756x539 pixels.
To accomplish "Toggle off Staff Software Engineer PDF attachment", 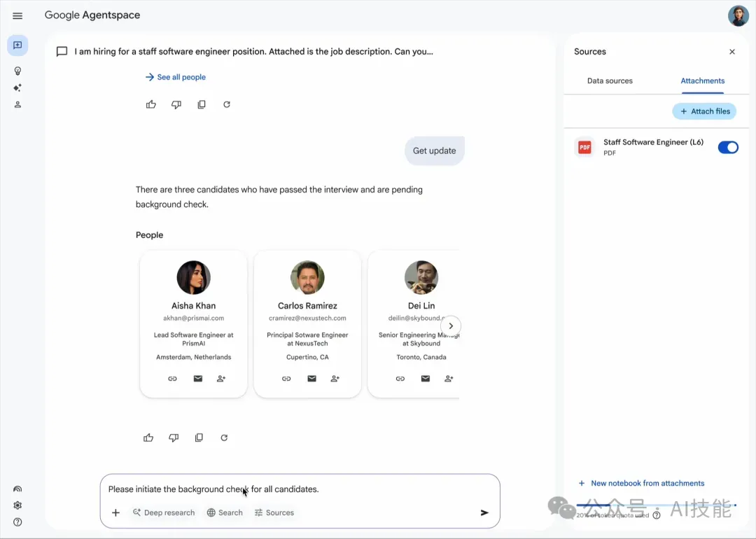I will pyautogui.click(x=728, y=148).
